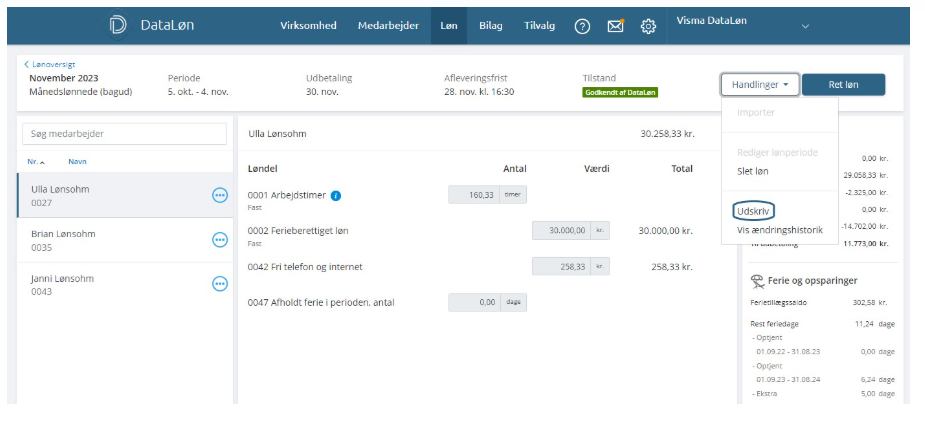This screenshot has width=925, height=431.
Task: Select Vis ændringshistorik menu entry
Action: coord(780,230)
